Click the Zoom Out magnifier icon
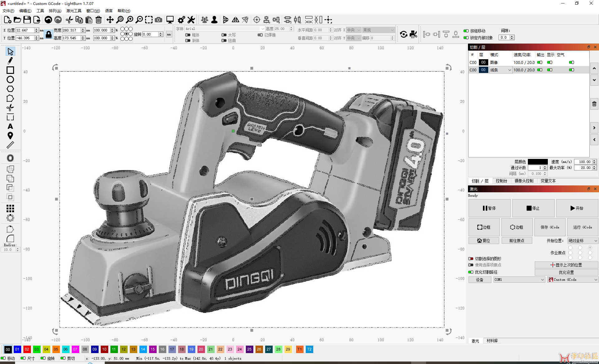The image size is (599, 364). pyautogui.click(x=139, y=20)
